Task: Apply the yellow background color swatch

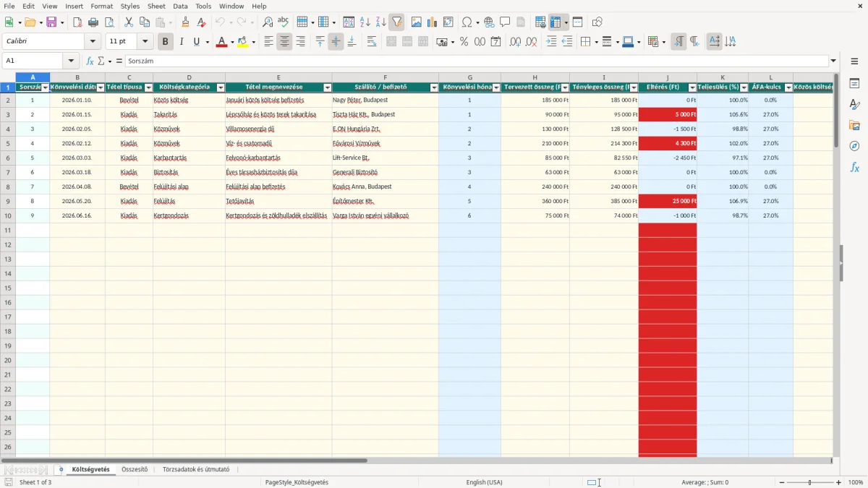Action: (x=243, y=42)
